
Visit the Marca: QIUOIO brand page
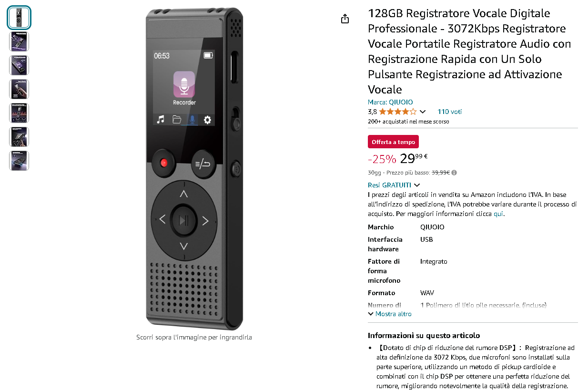tap(390, 102)
